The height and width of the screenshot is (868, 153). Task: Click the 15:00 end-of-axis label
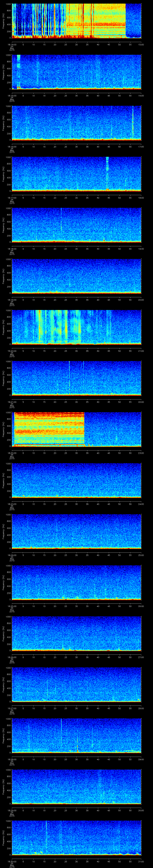(141, 44)
